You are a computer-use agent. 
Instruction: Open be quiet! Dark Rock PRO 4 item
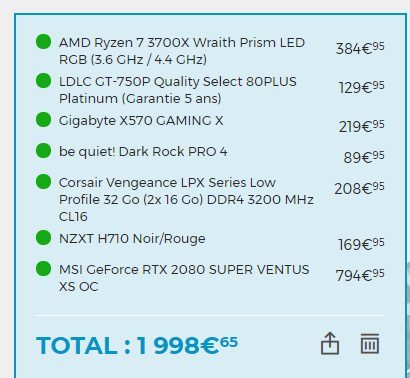pyautogui.click(x=143, y=152)
